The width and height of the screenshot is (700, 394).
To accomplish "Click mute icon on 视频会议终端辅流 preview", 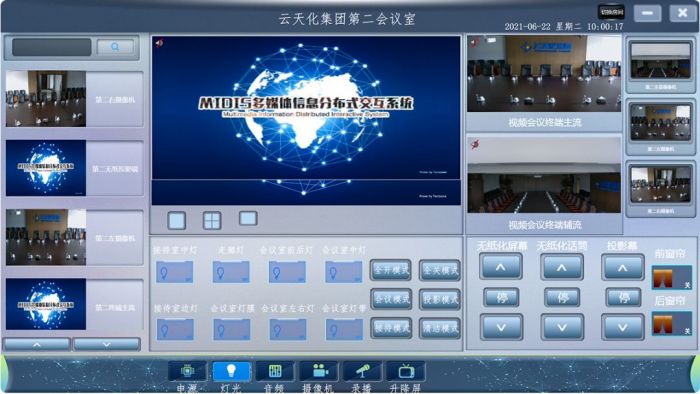I will 475,145.
